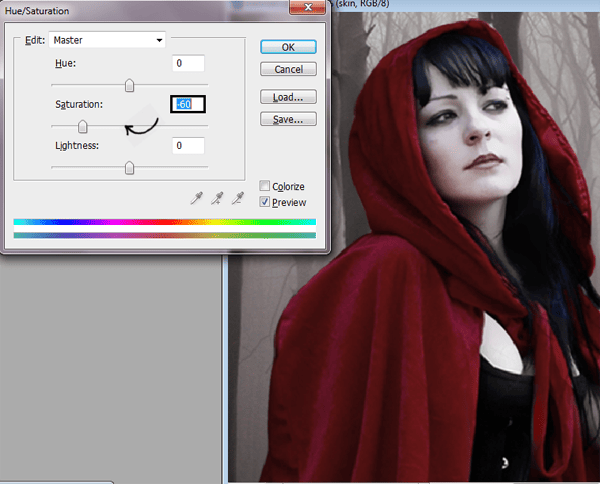Click the Lightness slider handle
The width and height of the screenshot is (600, 484).
(129, 168)
